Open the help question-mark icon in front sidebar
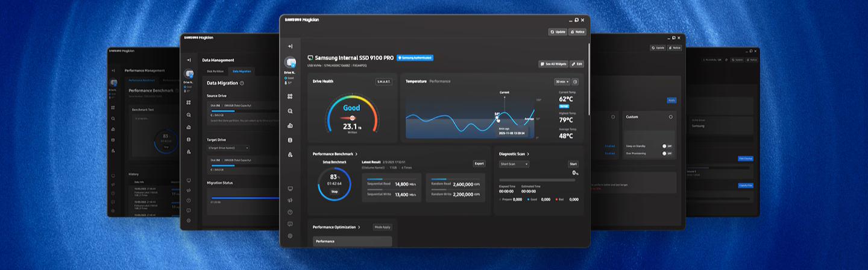The height and width of the screenshot is (270, 868). 290,212
